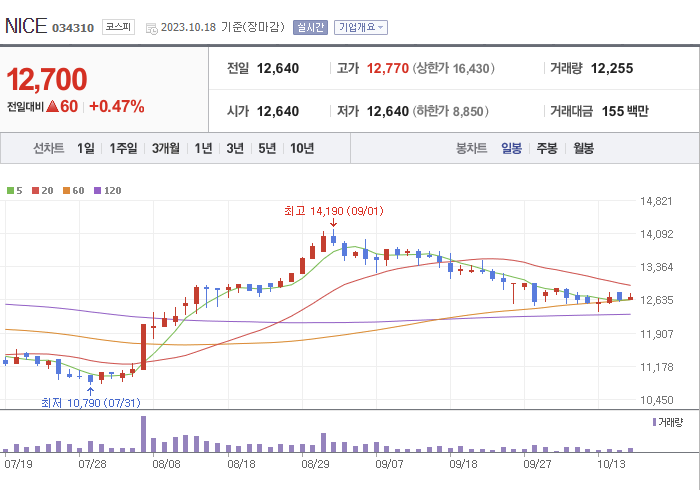Click the tallest volume bar in early August
The height and width of the screenshot is (490, 700).
point(143,434)
